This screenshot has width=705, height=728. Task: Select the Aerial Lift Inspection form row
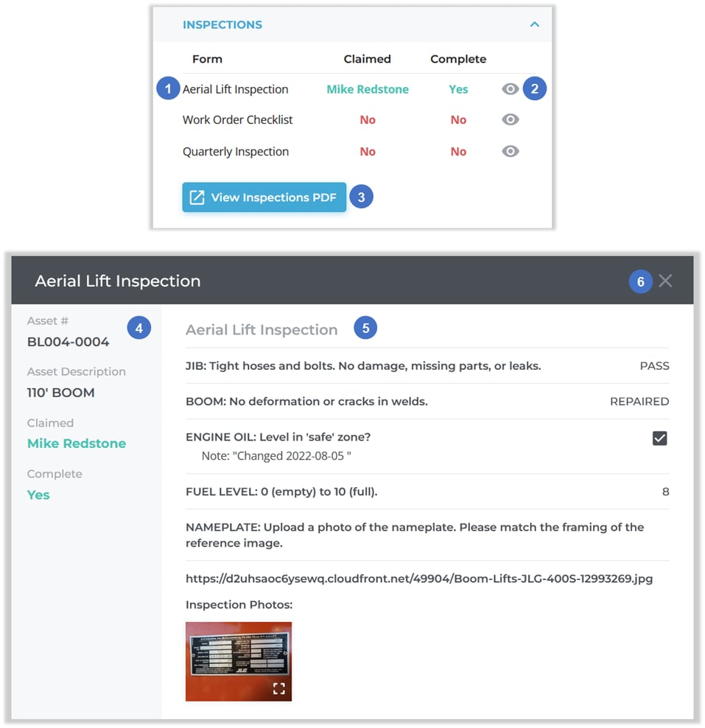pyautogui.click(x=235, y=88)
